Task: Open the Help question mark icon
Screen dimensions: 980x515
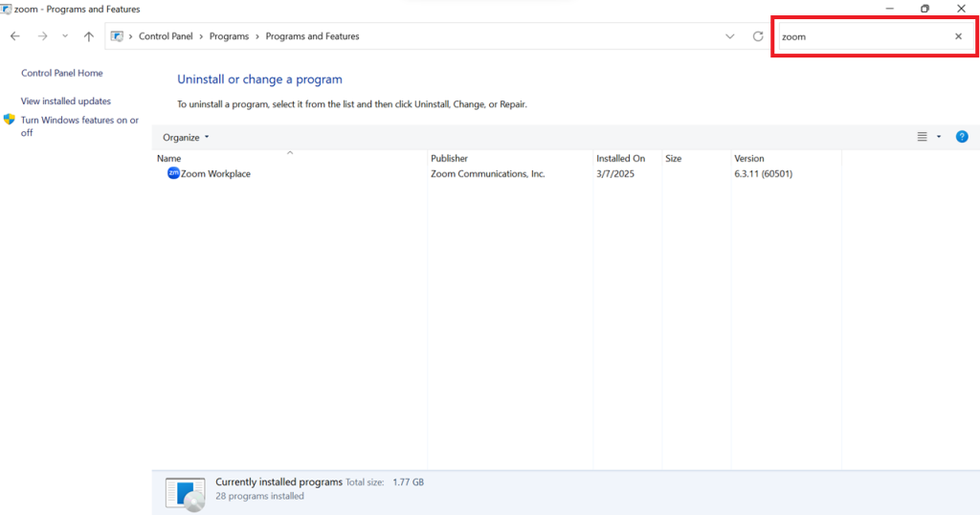Action: pos(962,137)
